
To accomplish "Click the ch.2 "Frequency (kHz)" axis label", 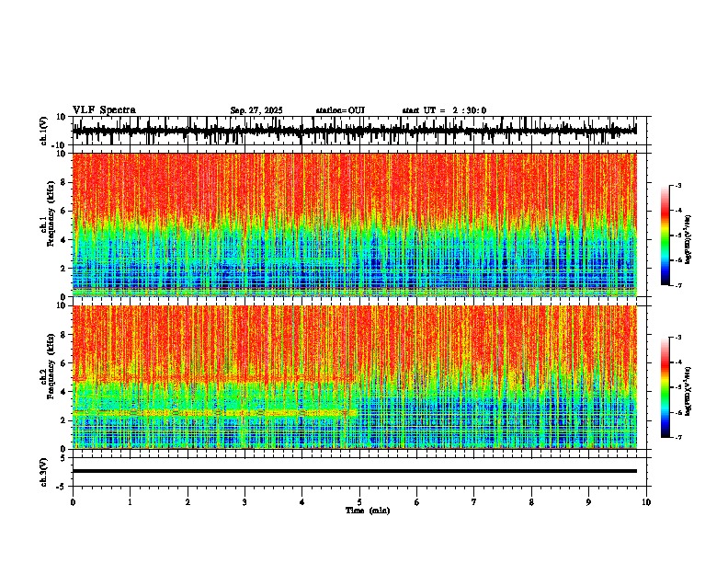I will [x=52, y=366].
